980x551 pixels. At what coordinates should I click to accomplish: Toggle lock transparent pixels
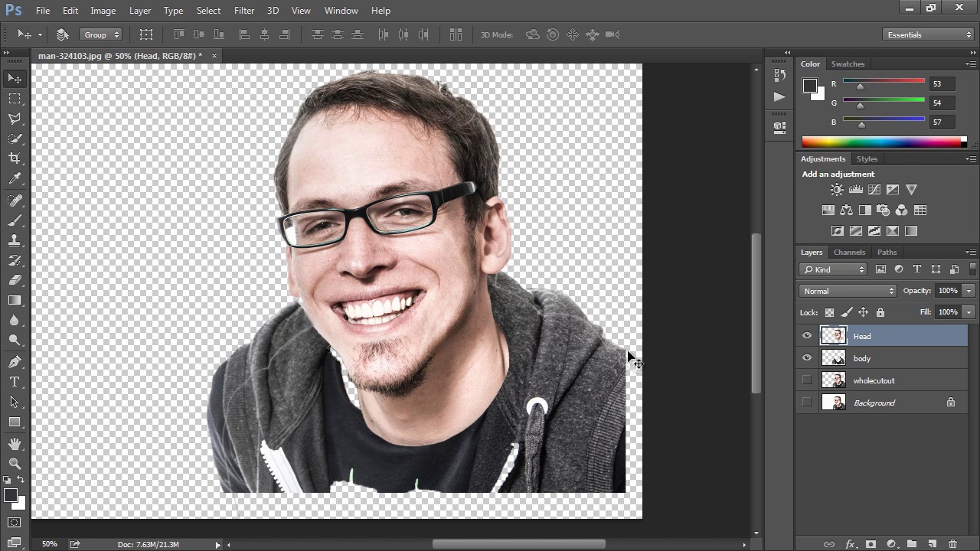click(829, 312)
